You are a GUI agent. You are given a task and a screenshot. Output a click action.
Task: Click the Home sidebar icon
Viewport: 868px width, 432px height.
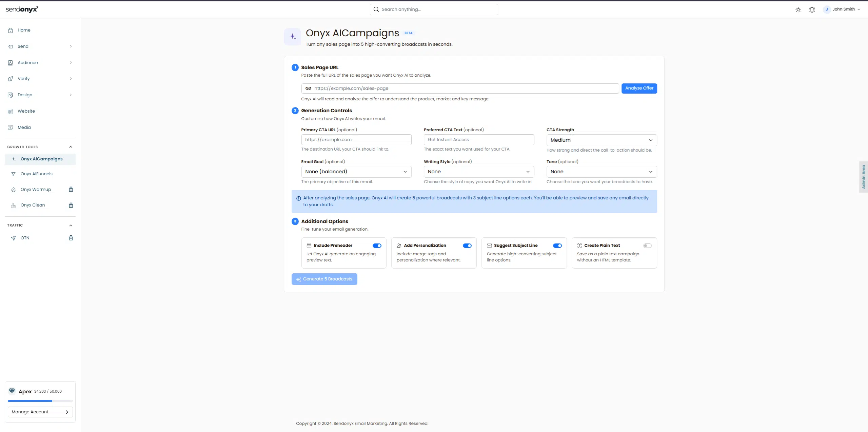tap(11, 30)
